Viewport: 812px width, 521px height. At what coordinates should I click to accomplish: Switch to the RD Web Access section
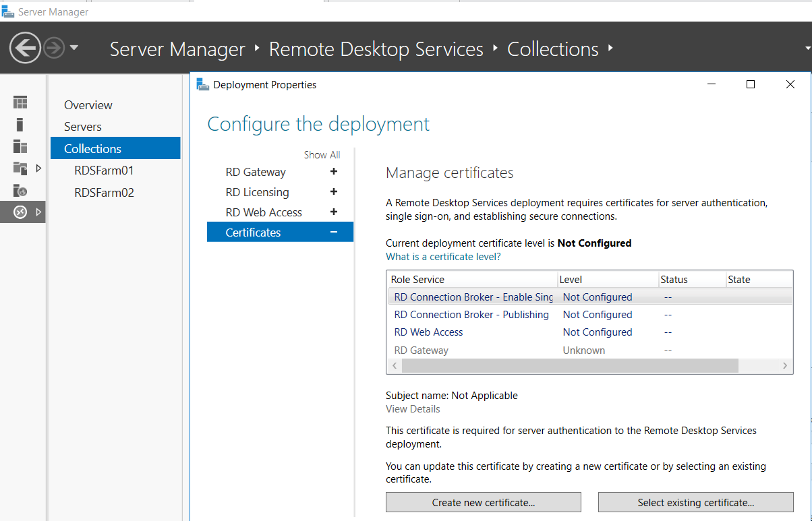(264, 212)
